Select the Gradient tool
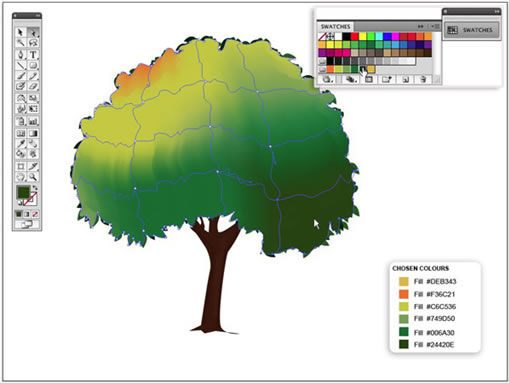 [x=33, y=133]
